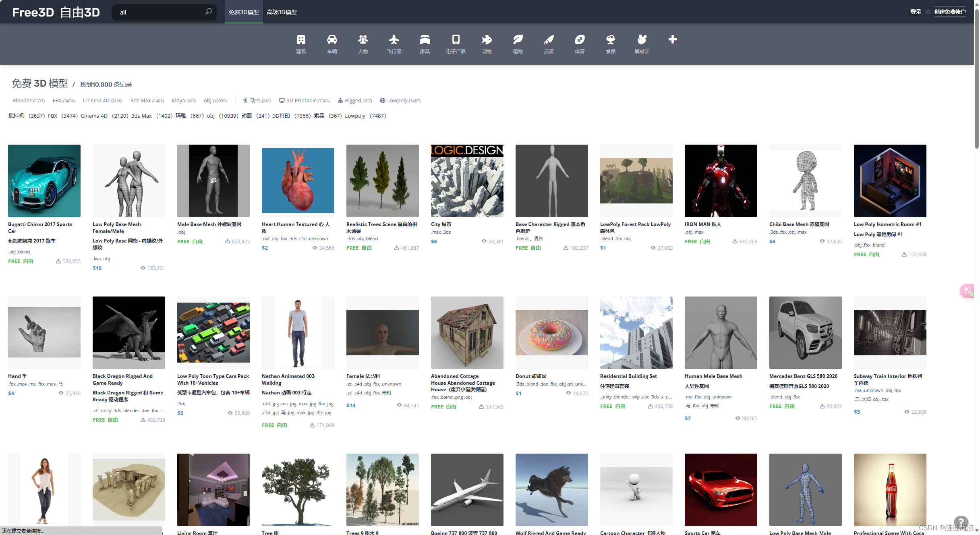
Task: Click the help question mark icon
Action: (x=961, y=523)
